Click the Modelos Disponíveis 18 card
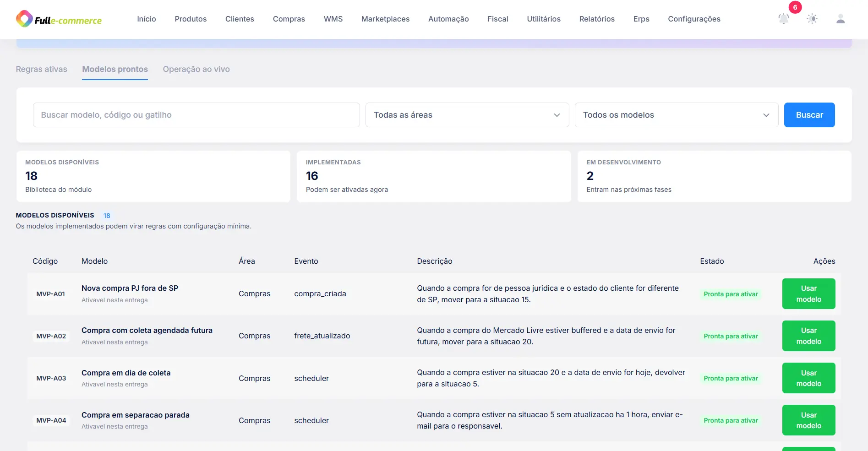Viewport: 868px width, 451px height. 153,176
